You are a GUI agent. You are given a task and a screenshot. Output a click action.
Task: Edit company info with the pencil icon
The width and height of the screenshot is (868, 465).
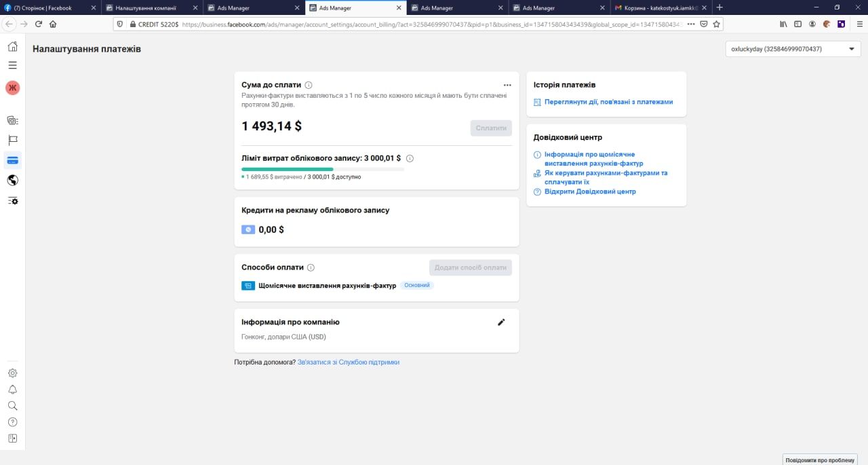click(502, 322)
